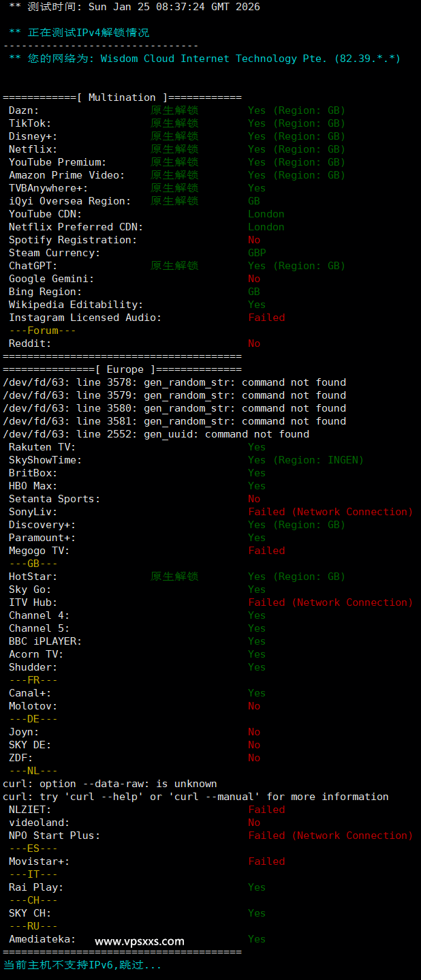
Task: Click the curl --data-raw error line
Action: (x=110, y=784)
